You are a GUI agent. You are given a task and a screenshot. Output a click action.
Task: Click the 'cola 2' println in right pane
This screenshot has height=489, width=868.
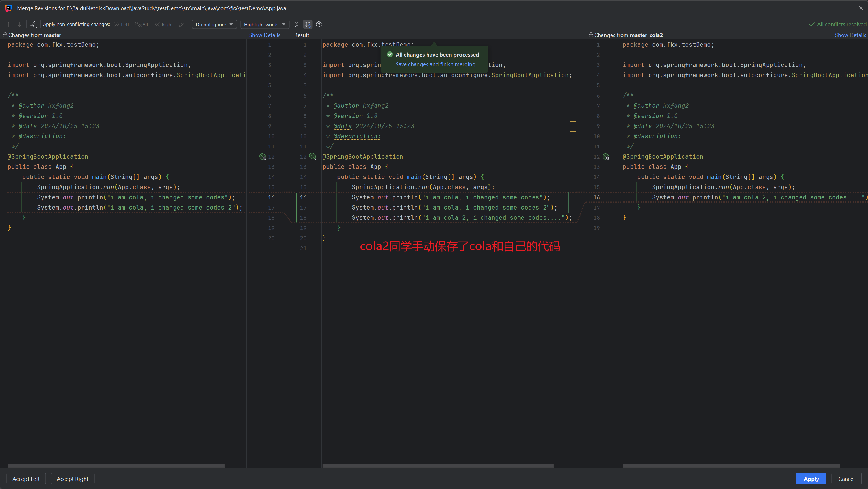pyautogui.click(x=759, y=197)
